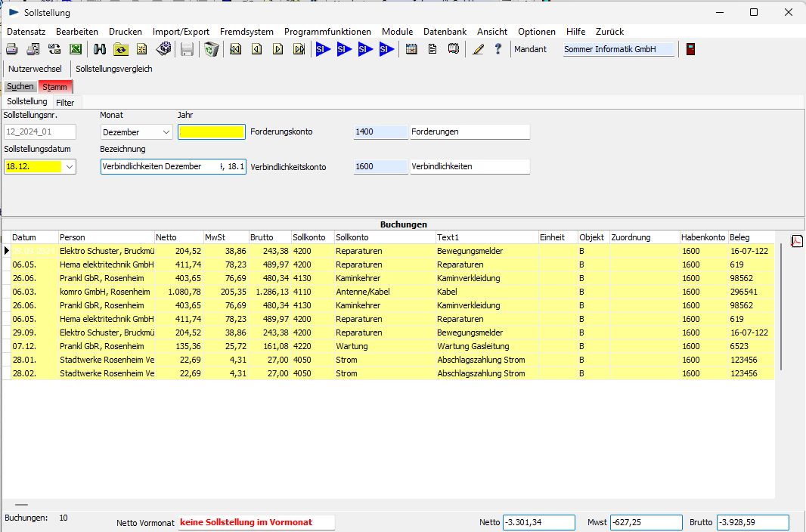Click the binoculars search icon
806x532 pixels.
point(100,49)
